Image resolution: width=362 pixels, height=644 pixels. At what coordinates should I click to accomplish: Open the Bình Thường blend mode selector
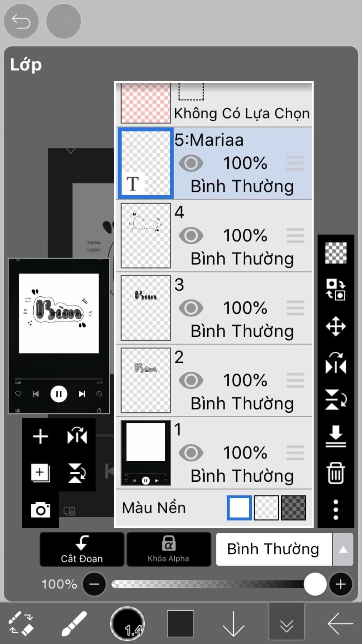[x=274, y=549]
